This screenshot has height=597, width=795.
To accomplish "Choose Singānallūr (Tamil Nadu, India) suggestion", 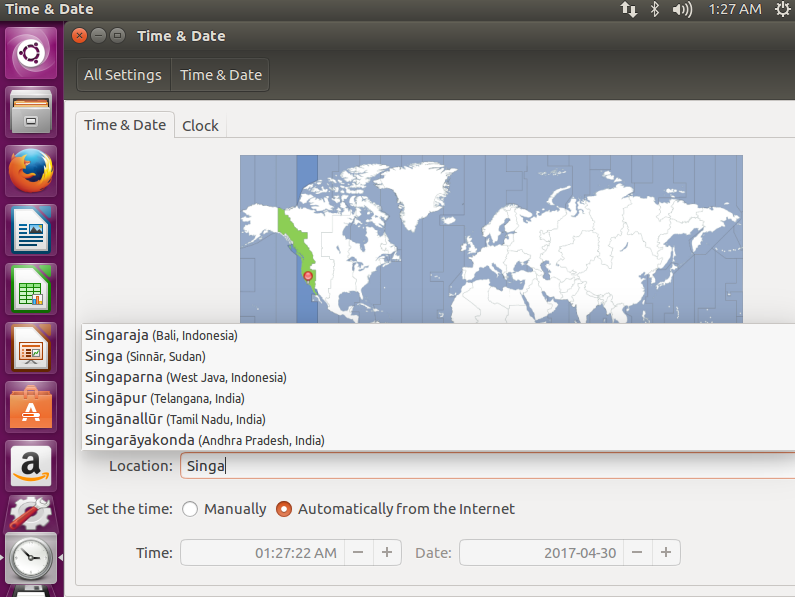I will pos(438,419).
